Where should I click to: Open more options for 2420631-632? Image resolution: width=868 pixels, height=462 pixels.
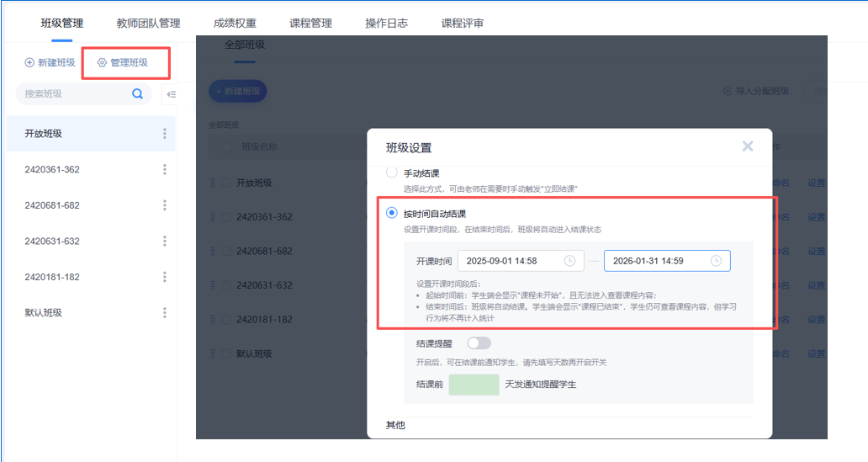tap(164, 241)
